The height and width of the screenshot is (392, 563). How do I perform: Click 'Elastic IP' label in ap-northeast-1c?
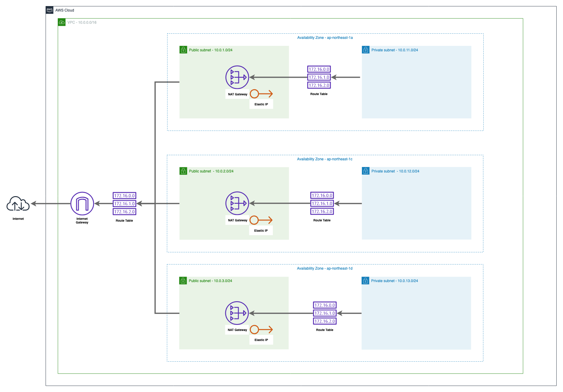click(261, 231)
